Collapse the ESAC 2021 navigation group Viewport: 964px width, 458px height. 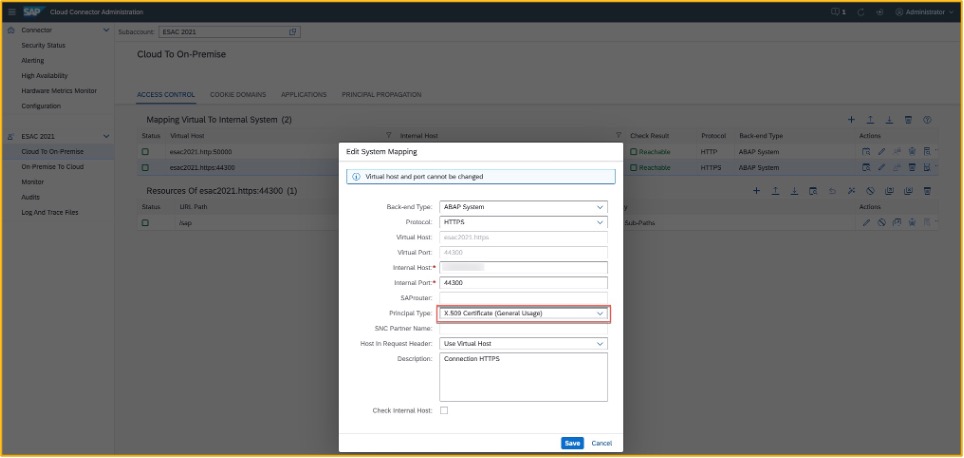pyautogui.click(x=106, y=136)
